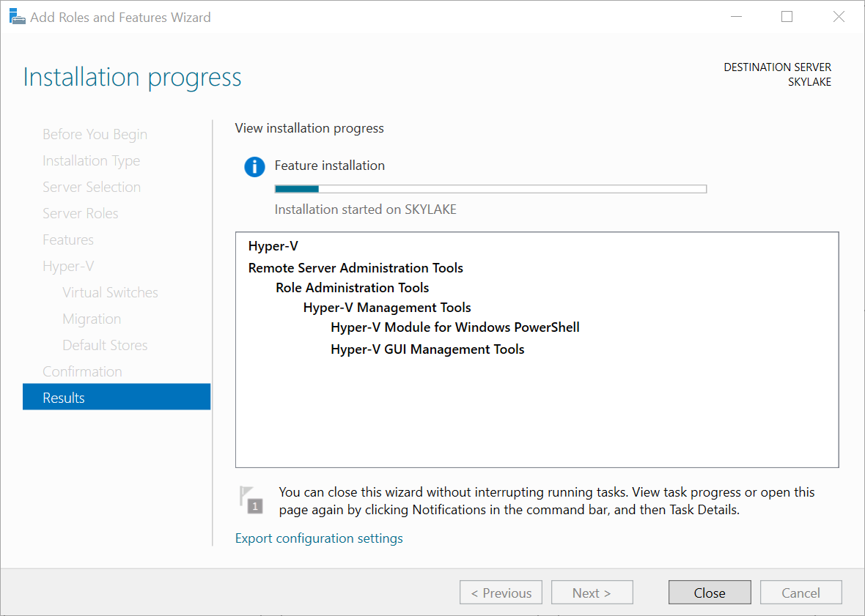Click the blue information icon beside Feature installation
The image size is (865, 616).
click(254, 166)
